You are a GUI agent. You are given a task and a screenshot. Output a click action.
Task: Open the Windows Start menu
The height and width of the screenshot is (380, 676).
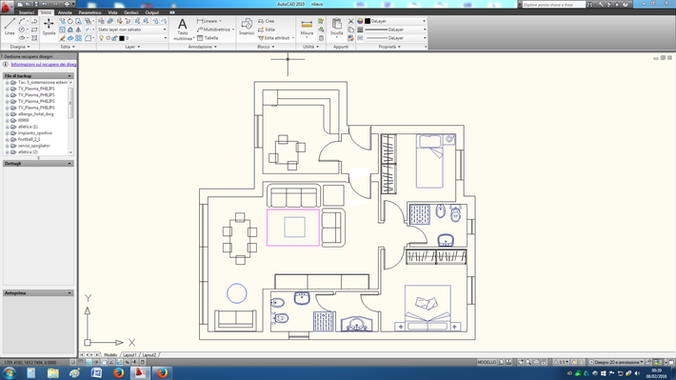(9, 373)
